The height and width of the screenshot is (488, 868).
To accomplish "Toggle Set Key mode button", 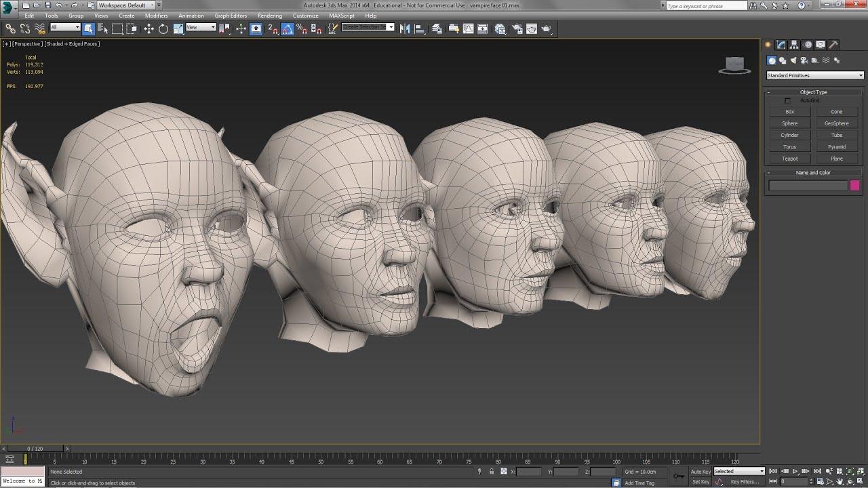I will [x=701, y=482].
